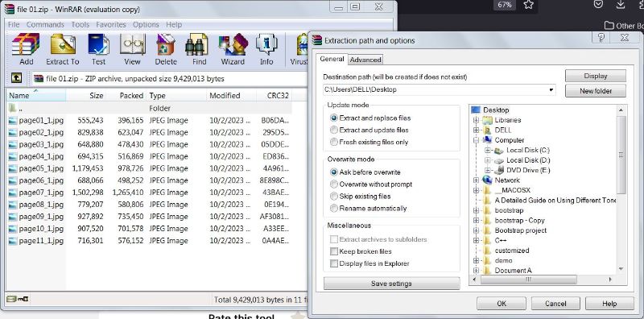Click the page01_1.jpg file icon
The image size is (644, 319).
(x=13, y=121)
